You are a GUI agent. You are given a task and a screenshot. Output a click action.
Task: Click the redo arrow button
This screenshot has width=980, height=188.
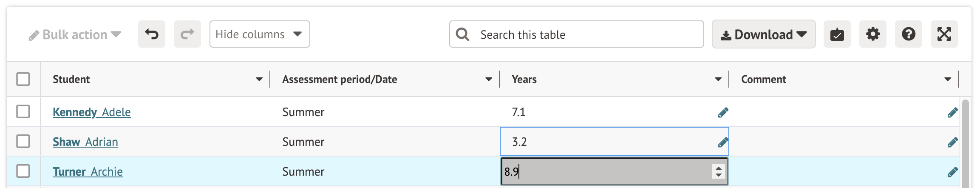coord(187,34)
